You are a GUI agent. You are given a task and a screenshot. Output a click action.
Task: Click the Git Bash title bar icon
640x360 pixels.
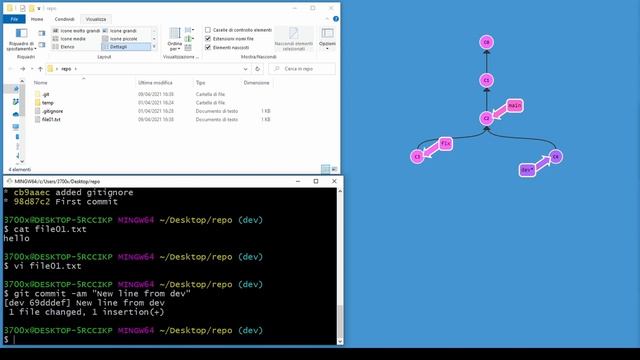[x=9, y=181]
